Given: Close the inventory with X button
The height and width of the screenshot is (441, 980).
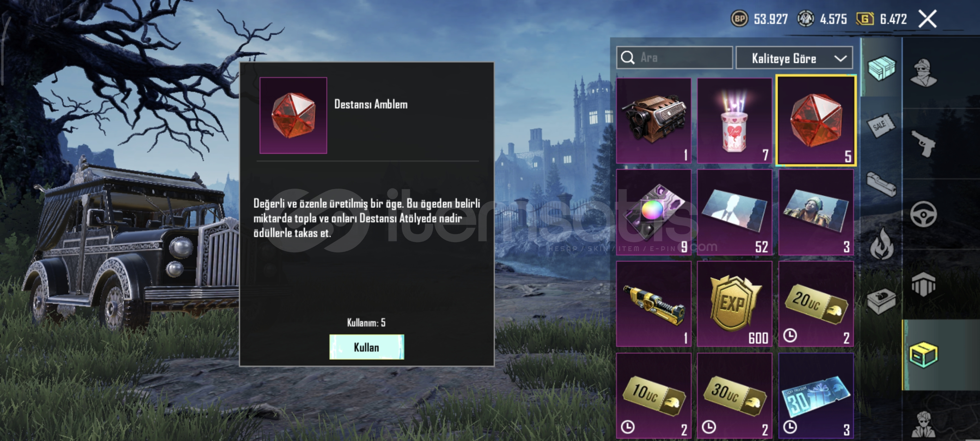Looking at the screenshot, I should (927, 19).
